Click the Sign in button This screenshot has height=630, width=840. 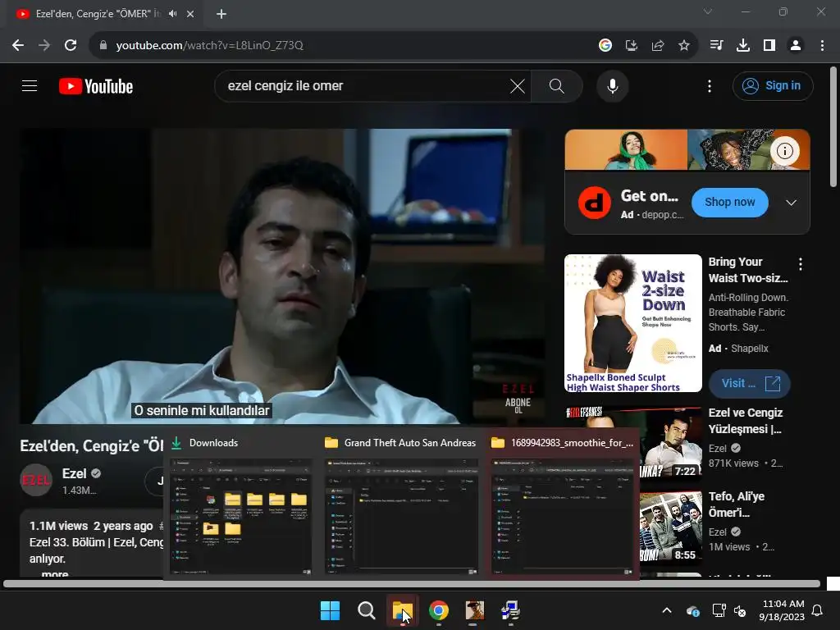click(772, 86)
